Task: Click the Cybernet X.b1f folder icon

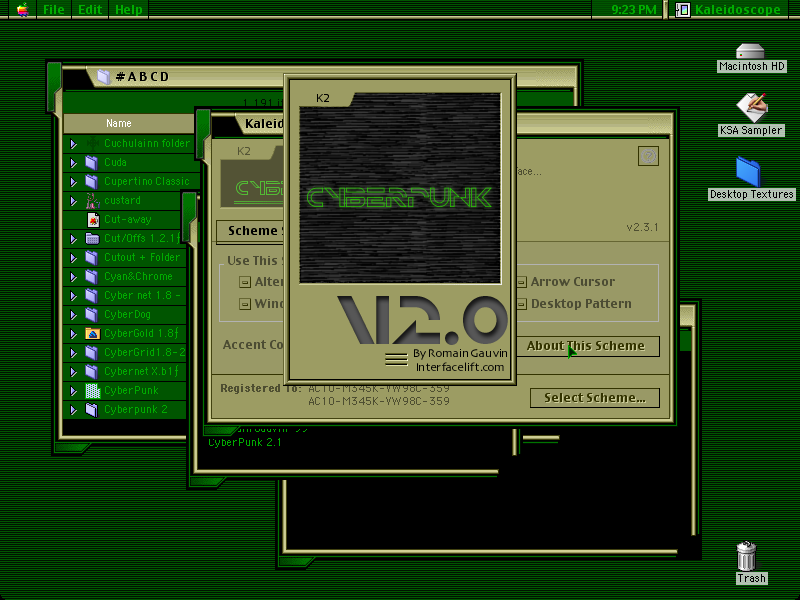Action: [92, 371]
